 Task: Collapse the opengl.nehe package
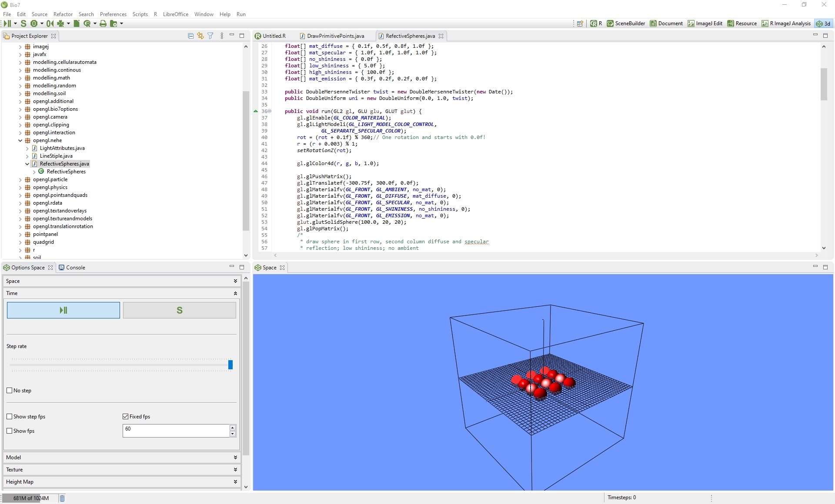point(20,140)
